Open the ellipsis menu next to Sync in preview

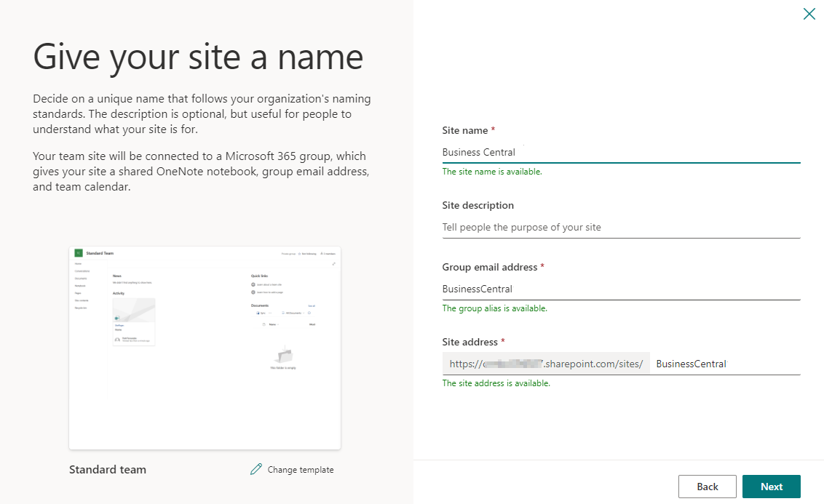pos(269,313)
